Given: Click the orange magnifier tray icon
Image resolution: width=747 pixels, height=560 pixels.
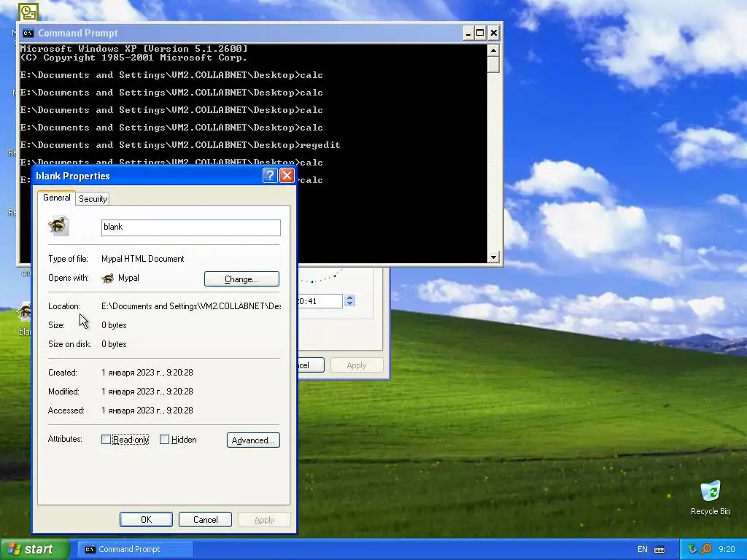Looking at the screenshot, I should click(706, 550).
